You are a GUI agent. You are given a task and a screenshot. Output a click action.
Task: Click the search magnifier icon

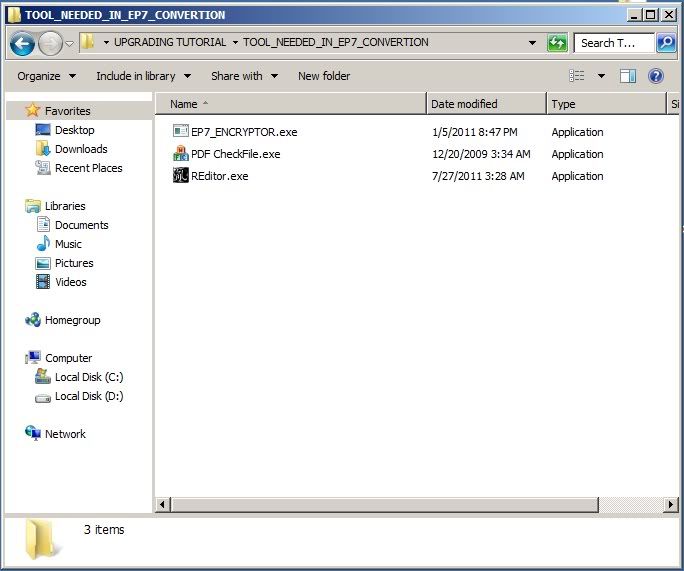(x=666, y=43)
